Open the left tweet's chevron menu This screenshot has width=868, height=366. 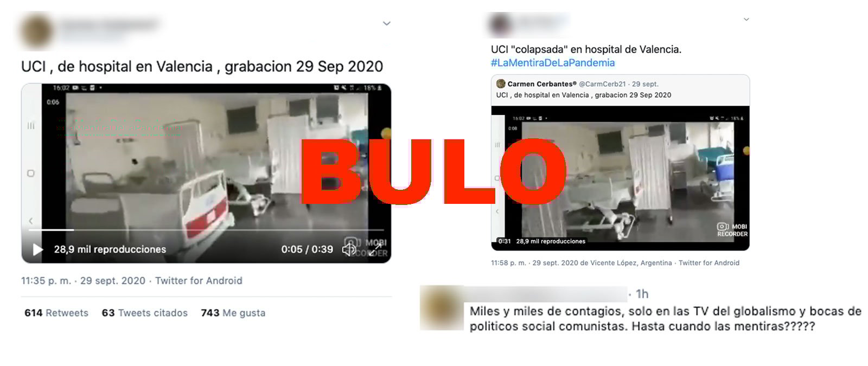click(x=387, y=23)
